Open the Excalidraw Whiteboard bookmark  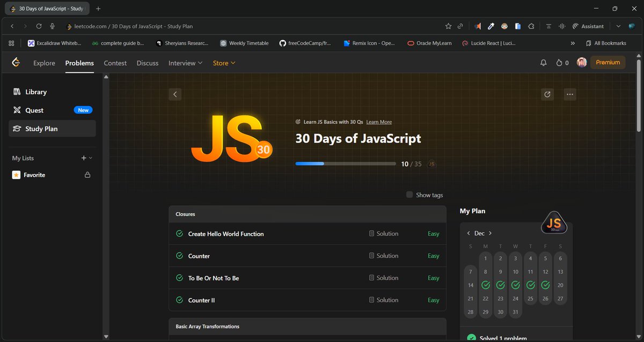[55, 43]
